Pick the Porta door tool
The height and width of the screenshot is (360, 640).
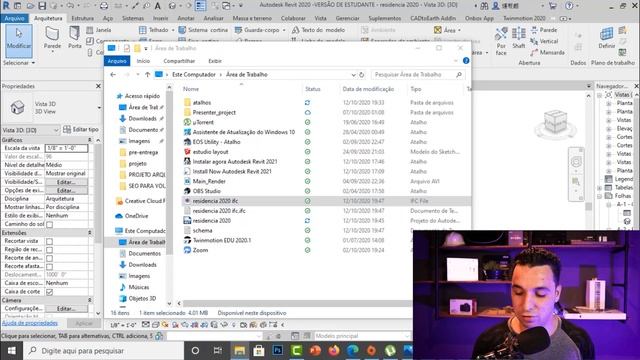[75, 38]
